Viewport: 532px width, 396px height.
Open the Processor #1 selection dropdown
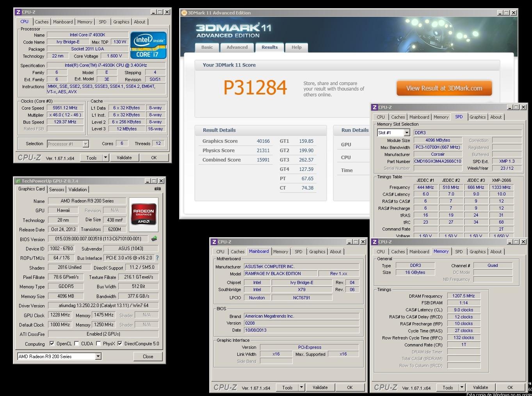pyautogui.click(x=85, y=144)
